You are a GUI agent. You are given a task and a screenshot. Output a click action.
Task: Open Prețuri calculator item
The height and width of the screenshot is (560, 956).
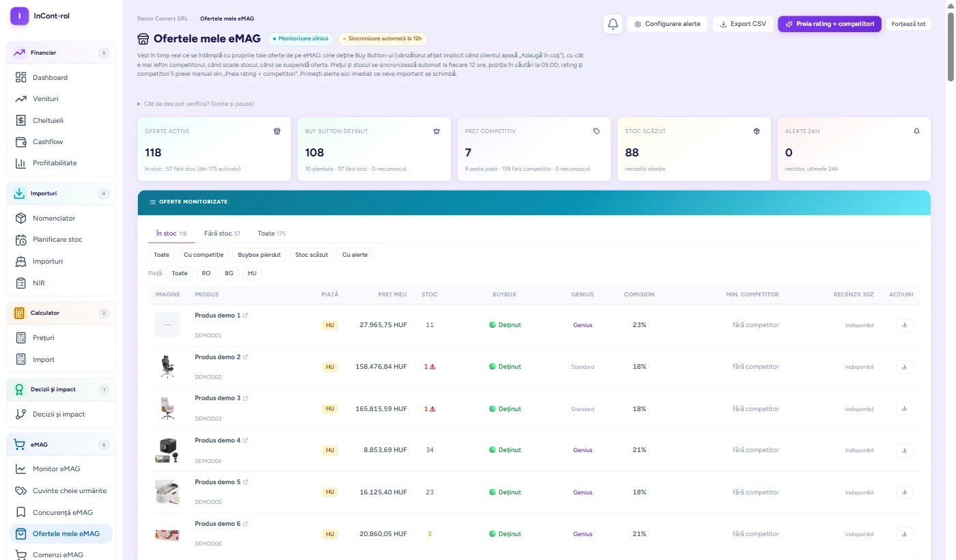click(x=61, y=337)
